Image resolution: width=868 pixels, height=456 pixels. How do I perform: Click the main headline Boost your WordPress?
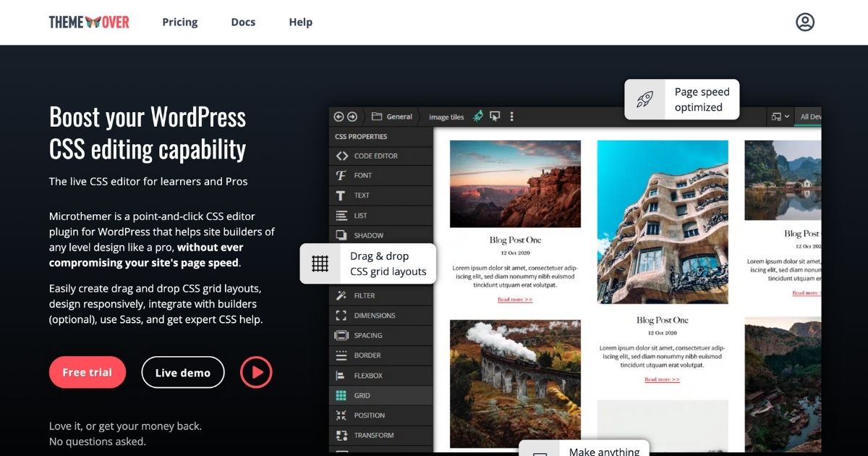click(x=148, y=133)
